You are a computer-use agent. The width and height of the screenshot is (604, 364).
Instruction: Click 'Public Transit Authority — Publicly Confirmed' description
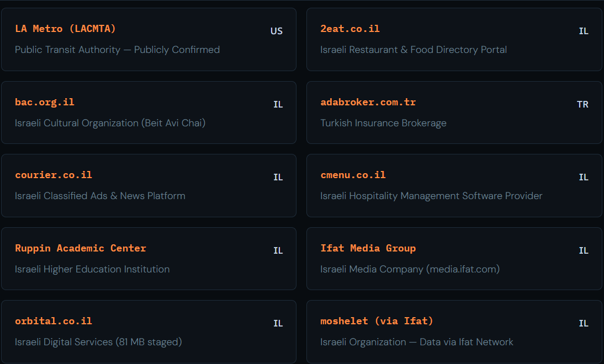click(x=117, y=50)
